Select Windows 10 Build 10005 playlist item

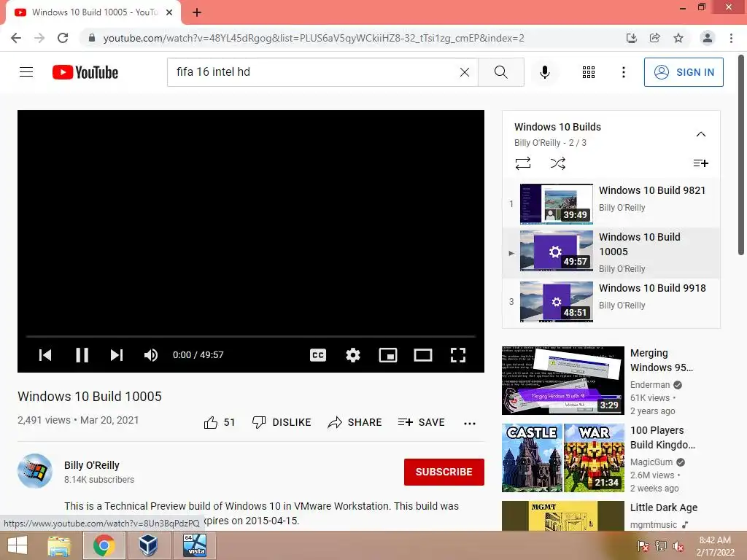coord(611,253)
